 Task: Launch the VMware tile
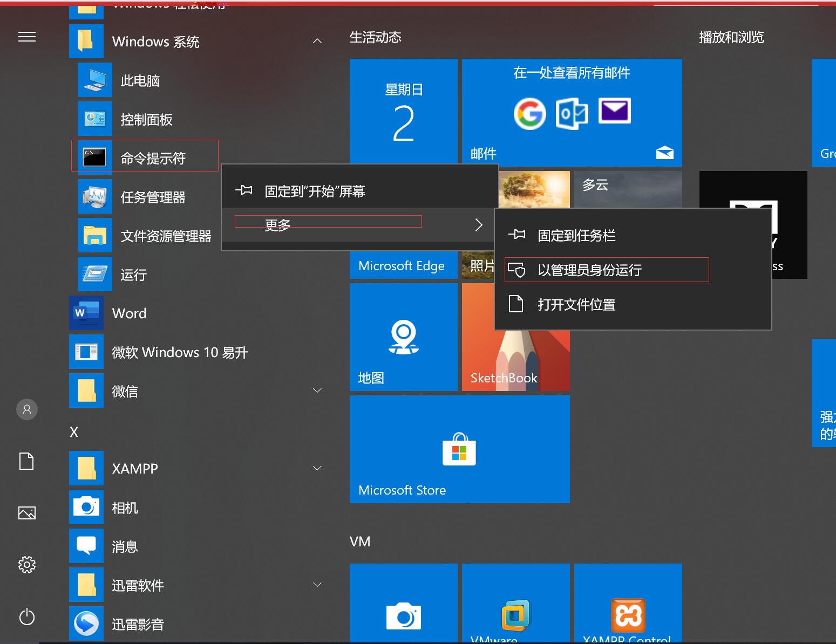[516, 603]
